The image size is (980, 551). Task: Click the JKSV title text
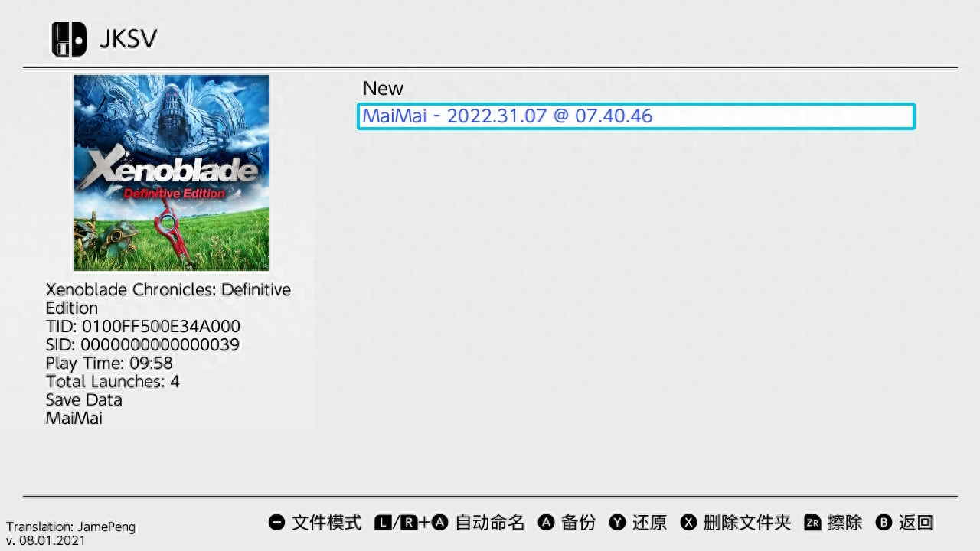click(x=129, y=39)
